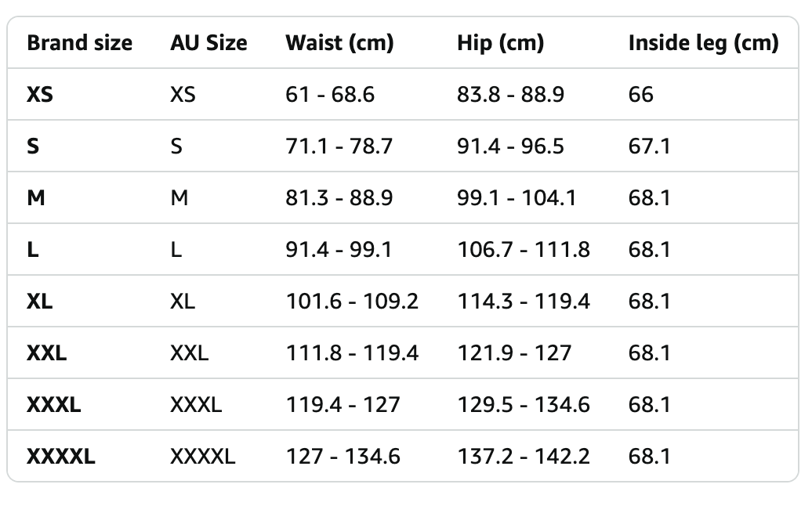Screen dimensions: 812x506
Task: Select the bold XS brand size cell
Action: 40,95
